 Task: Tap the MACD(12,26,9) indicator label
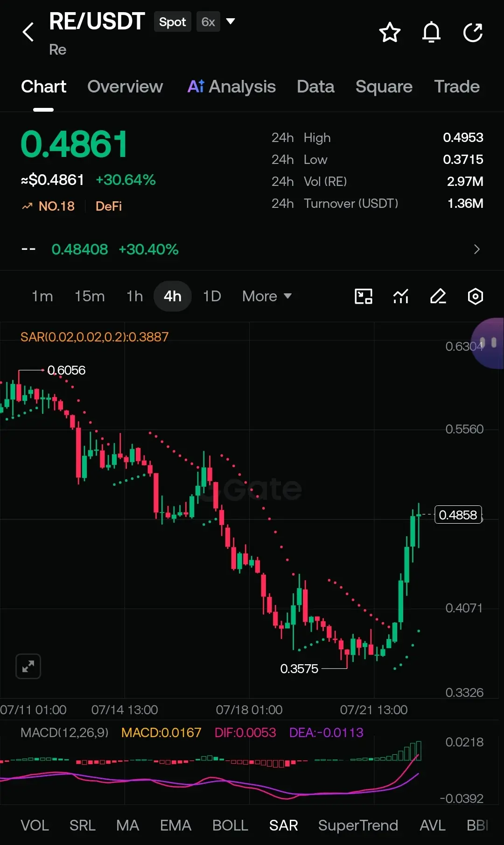click(x=64, y=732)
